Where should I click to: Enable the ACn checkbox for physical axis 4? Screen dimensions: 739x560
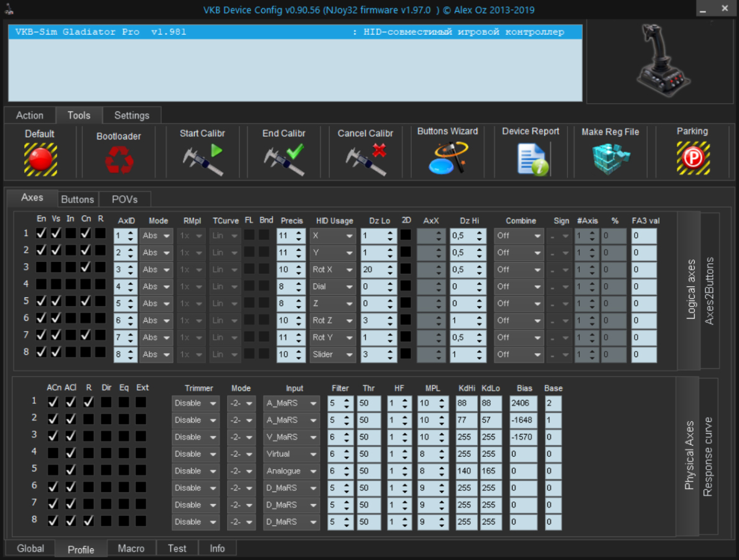53,453
